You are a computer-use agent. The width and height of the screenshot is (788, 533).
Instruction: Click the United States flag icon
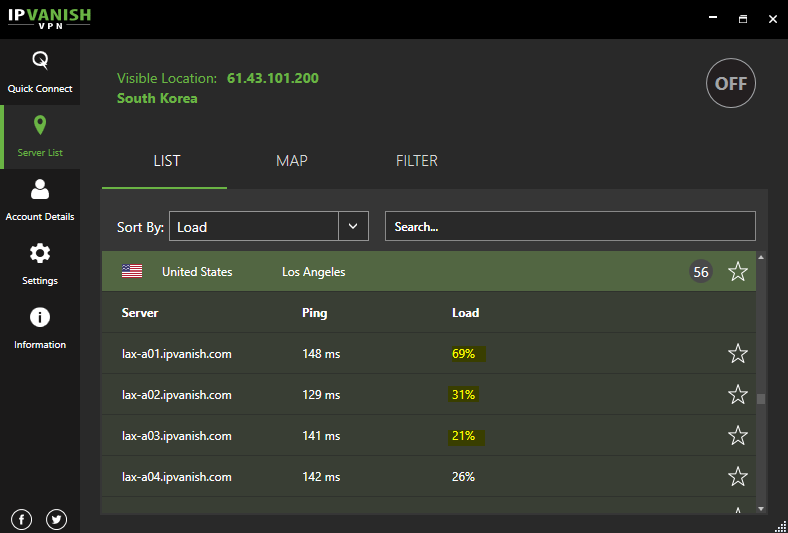(132, 272)
